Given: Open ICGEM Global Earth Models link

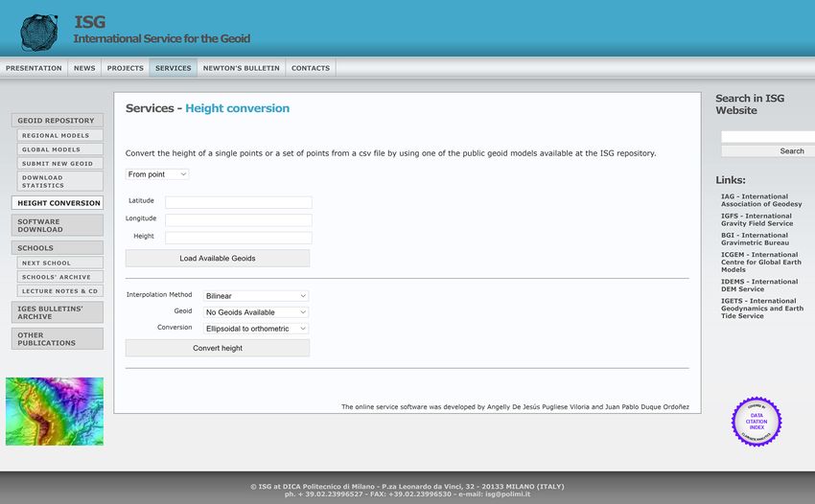Looking at the screenshot, I should coord(761,262).
